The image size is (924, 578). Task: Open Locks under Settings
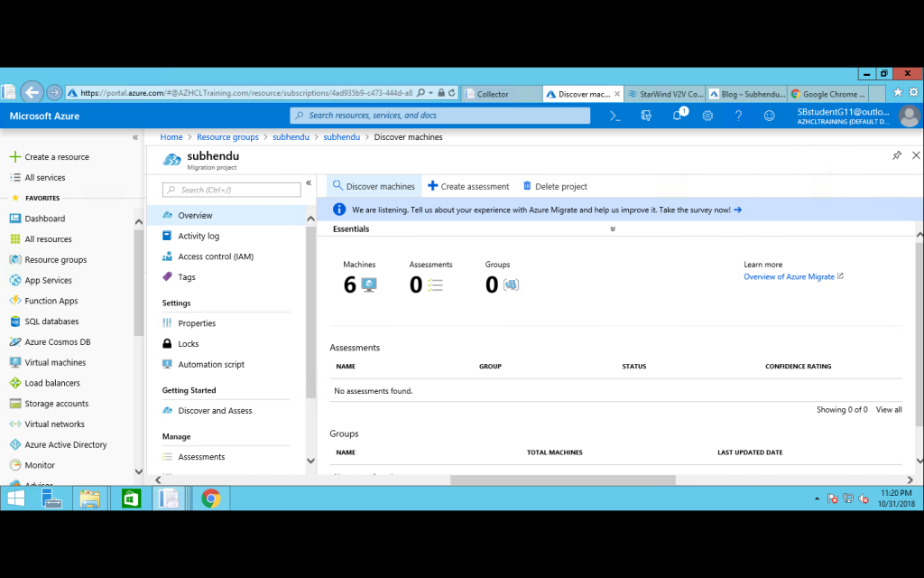pos(189,344)
